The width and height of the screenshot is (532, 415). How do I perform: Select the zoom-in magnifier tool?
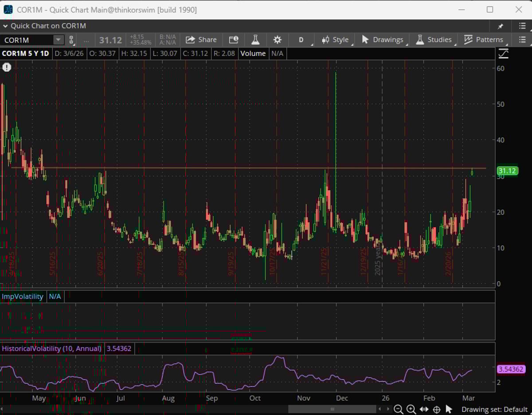411,409
